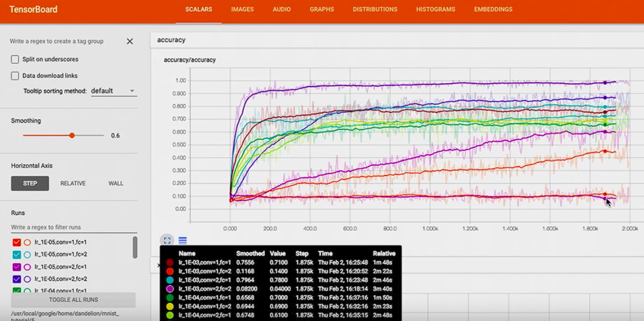644x321 pixels.
Task: Click the TensorBoard logo text
Action: (x=34, y=9)
